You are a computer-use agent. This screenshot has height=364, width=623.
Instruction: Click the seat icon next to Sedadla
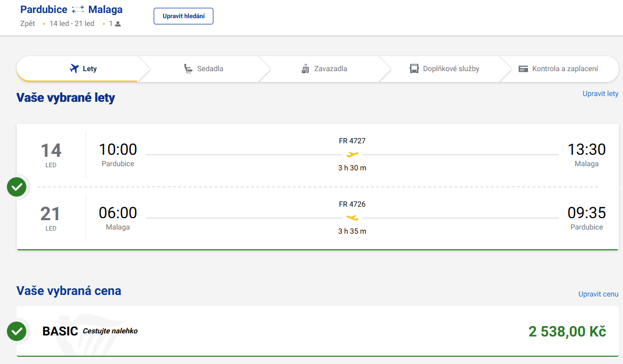point(188,69)
